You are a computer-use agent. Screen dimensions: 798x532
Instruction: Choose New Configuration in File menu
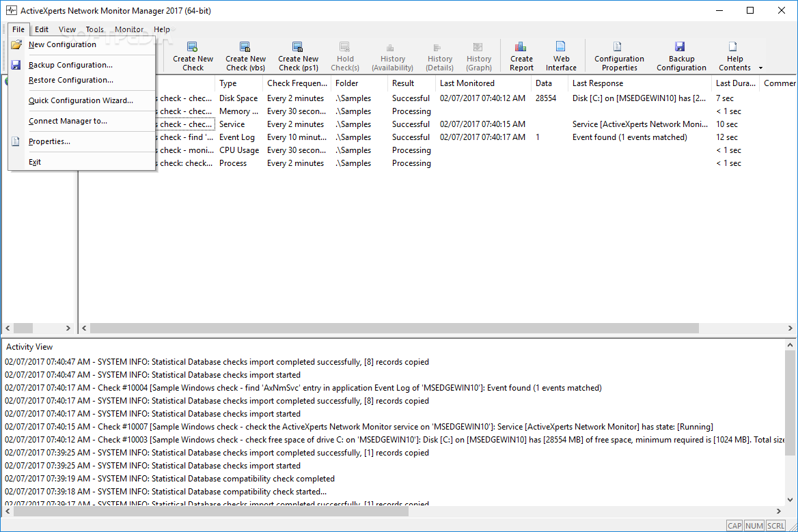pyautogui.click(x=82, y=45)
